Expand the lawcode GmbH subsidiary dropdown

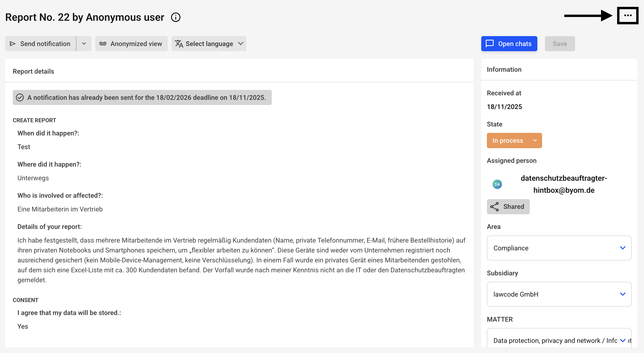pyautogui.click(x=559, y=294)
